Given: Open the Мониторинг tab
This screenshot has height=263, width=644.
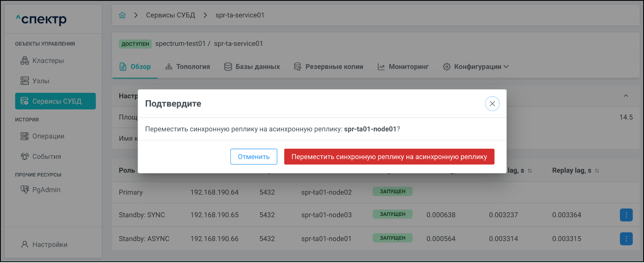Looking at the screenshot, I should coord(403,67).
